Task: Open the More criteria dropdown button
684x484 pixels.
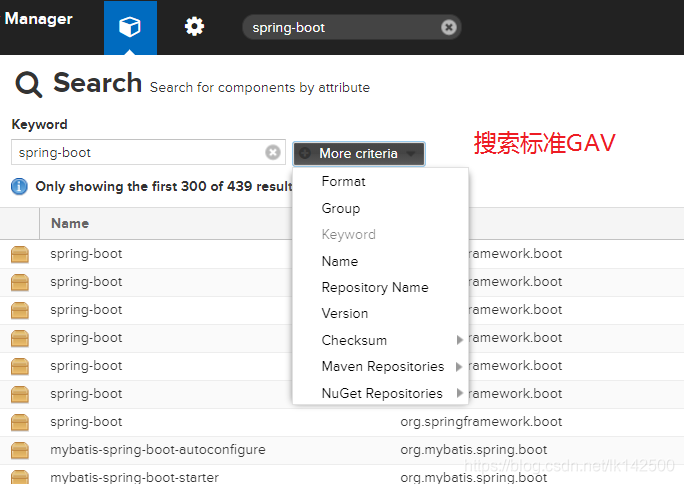Action: tap(359, 153)
